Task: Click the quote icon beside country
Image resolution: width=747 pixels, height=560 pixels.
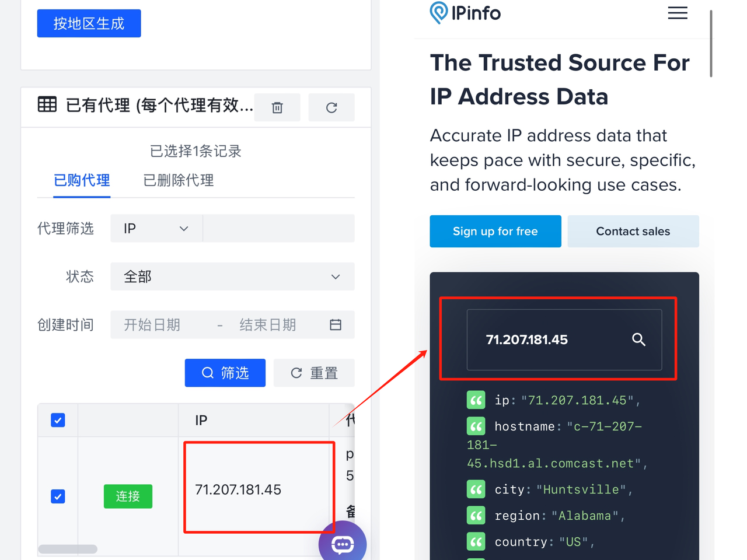Action: pos(476,542)
